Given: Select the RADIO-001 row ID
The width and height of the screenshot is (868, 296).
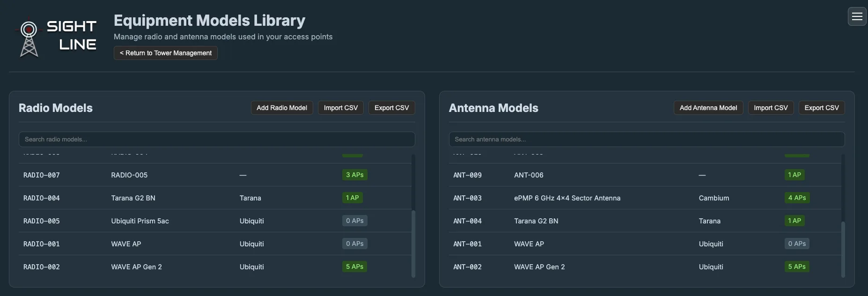Looking at the screenshot, I should [x=42, y=244].
